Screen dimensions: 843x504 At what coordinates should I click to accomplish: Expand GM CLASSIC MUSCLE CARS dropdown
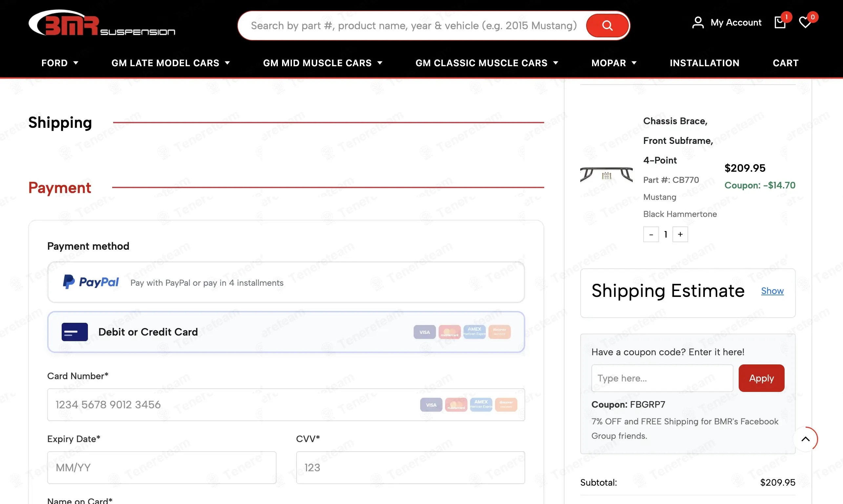(x=487, y=63)
